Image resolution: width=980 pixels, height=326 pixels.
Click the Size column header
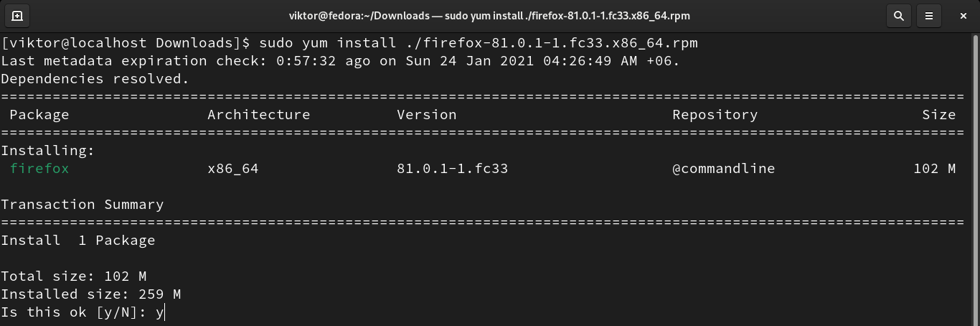(938, 115)
